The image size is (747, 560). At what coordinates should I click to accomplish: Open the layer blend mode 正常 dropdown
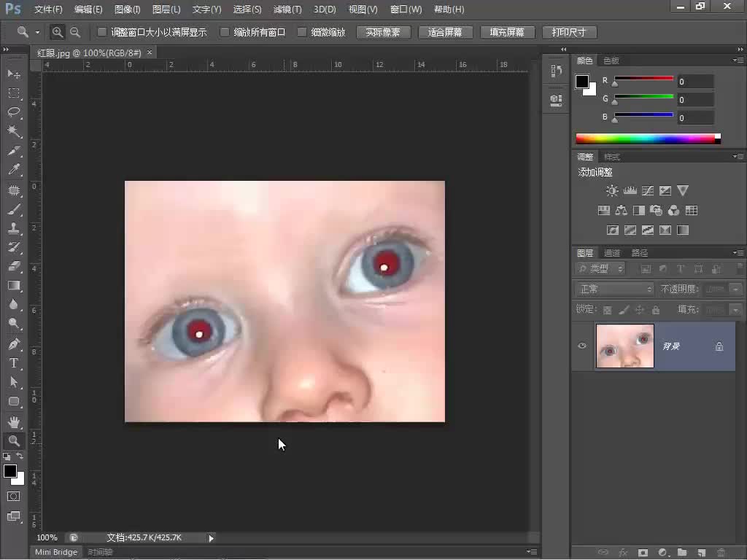tap(615, 289)
